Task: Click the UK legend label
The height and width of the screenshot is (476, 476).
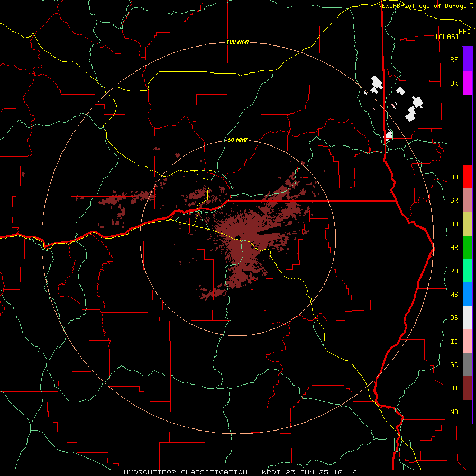Action: (454, 83)
